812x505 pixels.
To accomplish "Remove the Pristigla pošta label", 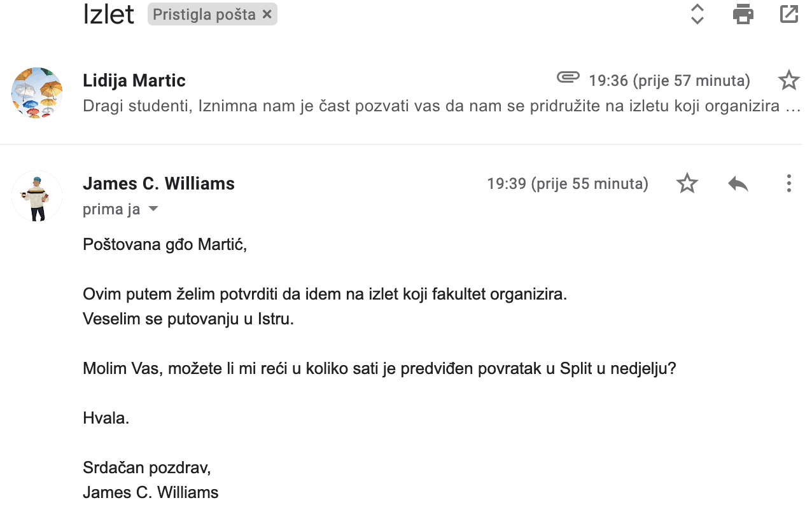I will coord(267,15).
